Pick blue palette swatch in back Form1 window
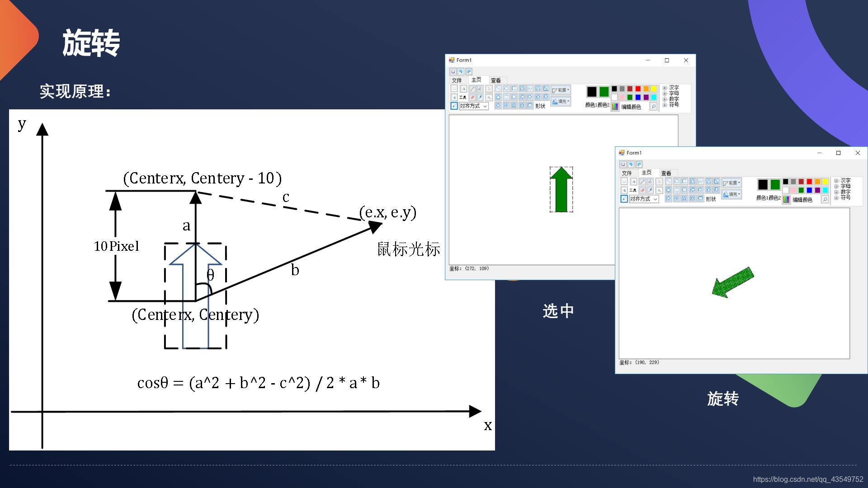The image size is (868, 488). [638, 97]
